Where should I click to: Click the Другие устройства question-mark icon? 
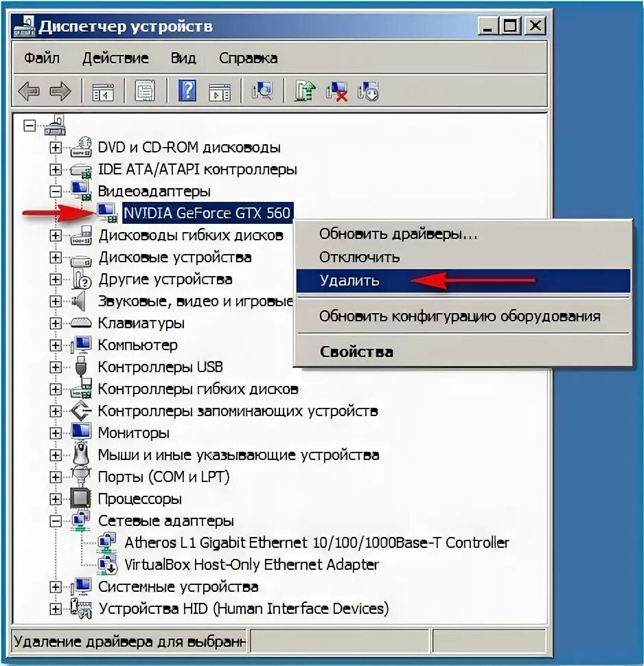tap(81, 279)
